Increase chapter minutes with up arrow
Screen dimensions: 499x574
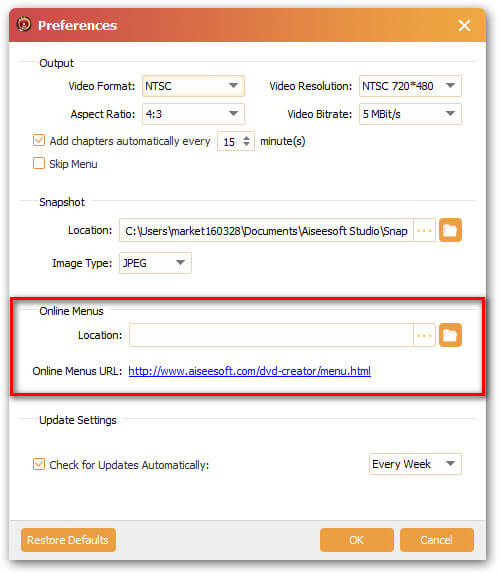click(246, 138)
